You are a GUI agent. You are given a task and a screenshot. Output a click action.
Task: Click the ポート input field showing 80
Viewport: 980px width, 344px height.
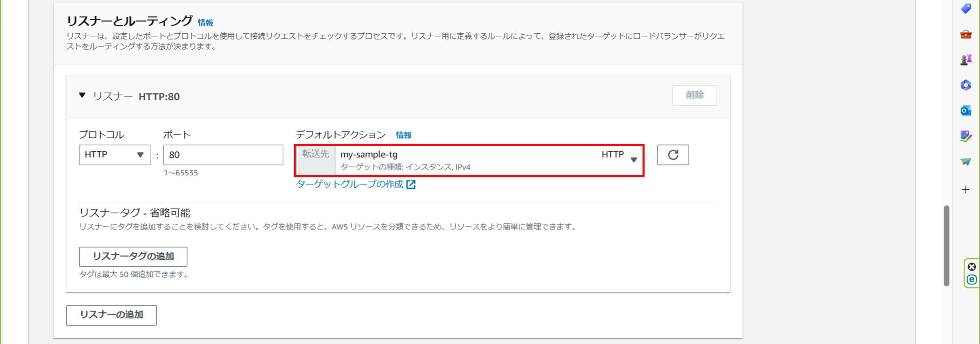(223, 155)
